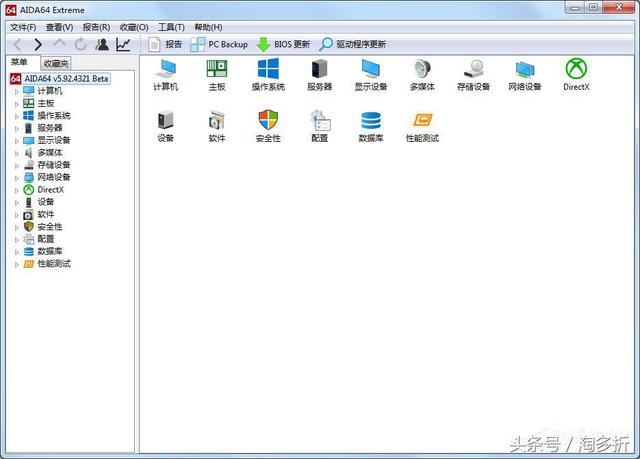Viewport: 640px width, 459px height.
Task: Expand the 主板 tree node
Action: click(16, 103)
